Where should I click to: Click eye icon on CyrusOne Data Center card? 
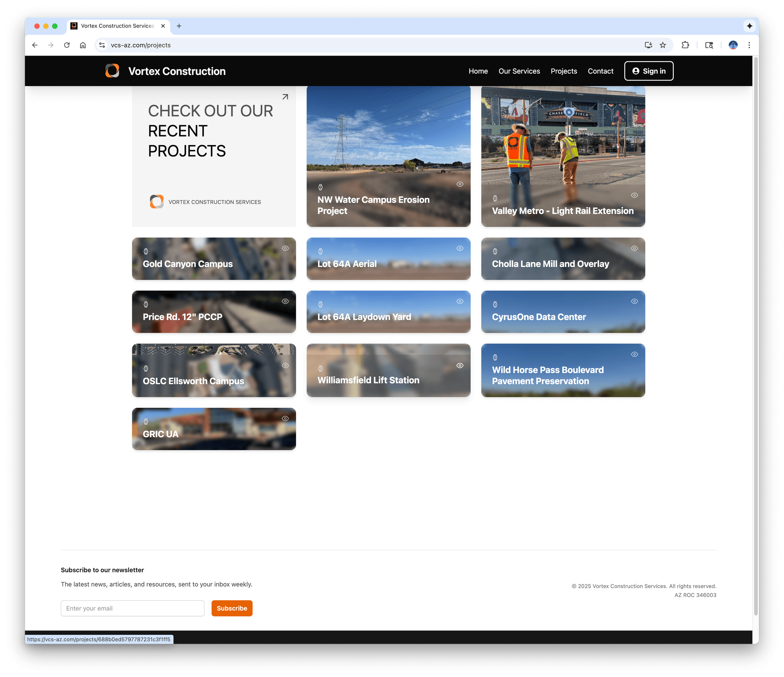(x=634, y=301)
